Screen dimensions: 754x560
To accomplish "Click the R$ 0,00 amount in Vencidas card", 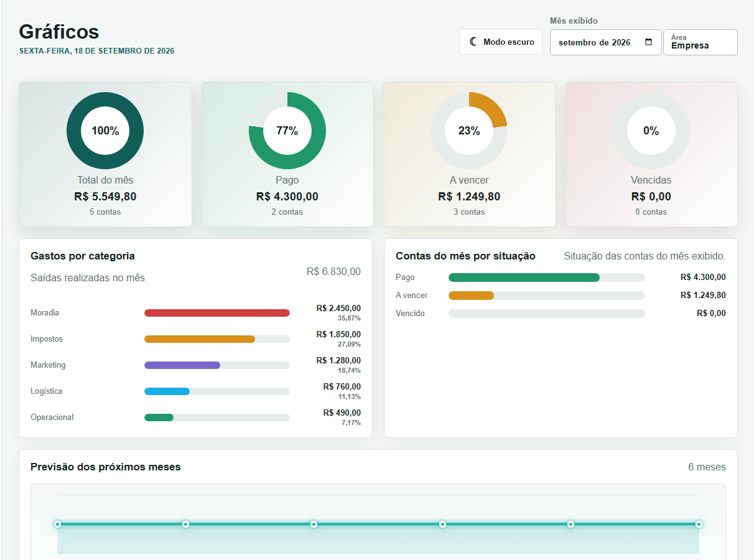I will [x=651, y=197].
